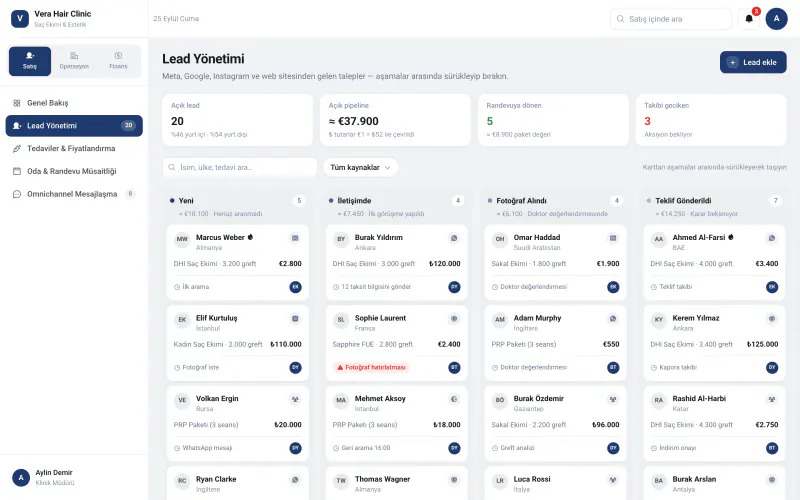Open the Açık pipeline stat card
Image resolution: width=800 pixels, height=500 pixels.
coord(395,120)
